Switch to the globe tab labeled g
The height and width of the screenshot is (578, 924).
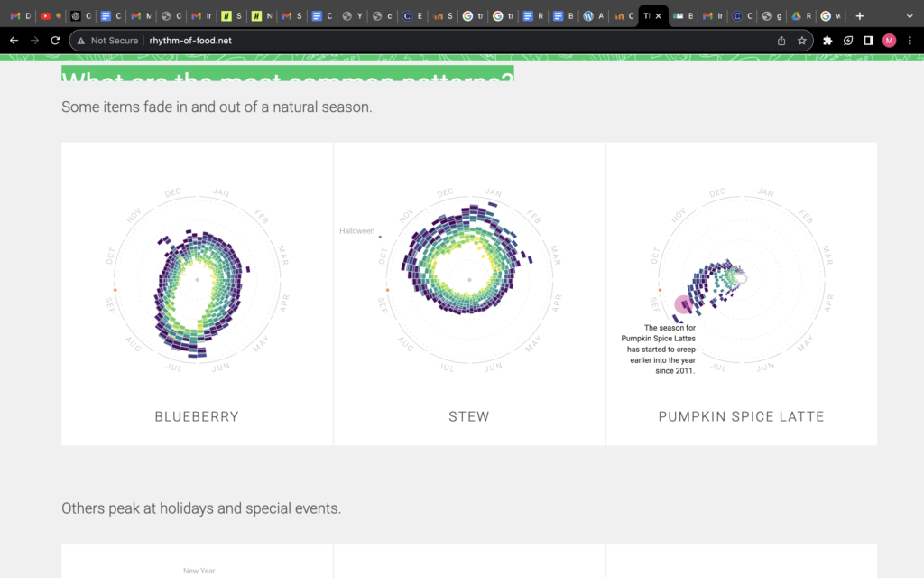pos(772,16)
